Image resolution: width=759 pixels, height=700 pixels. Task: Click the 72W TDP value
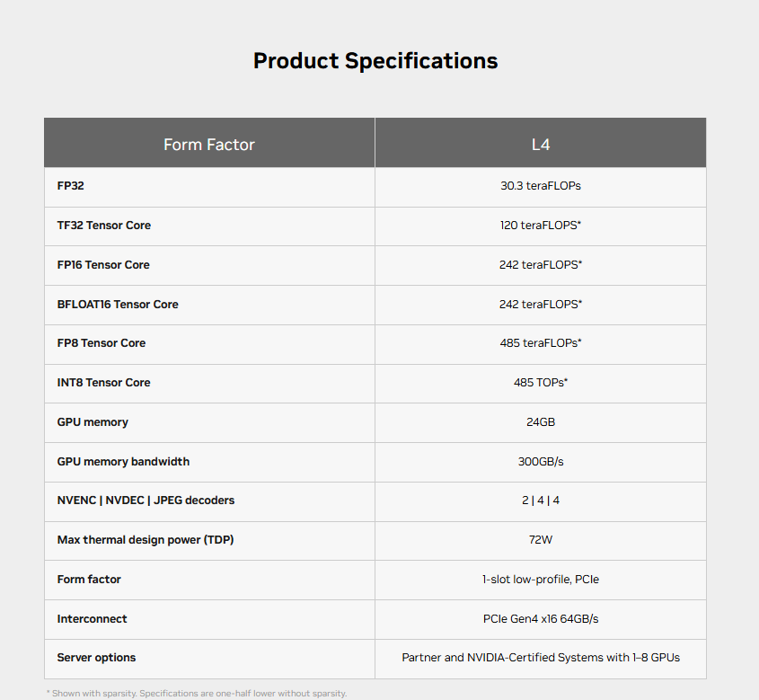(x=540, y=540)
